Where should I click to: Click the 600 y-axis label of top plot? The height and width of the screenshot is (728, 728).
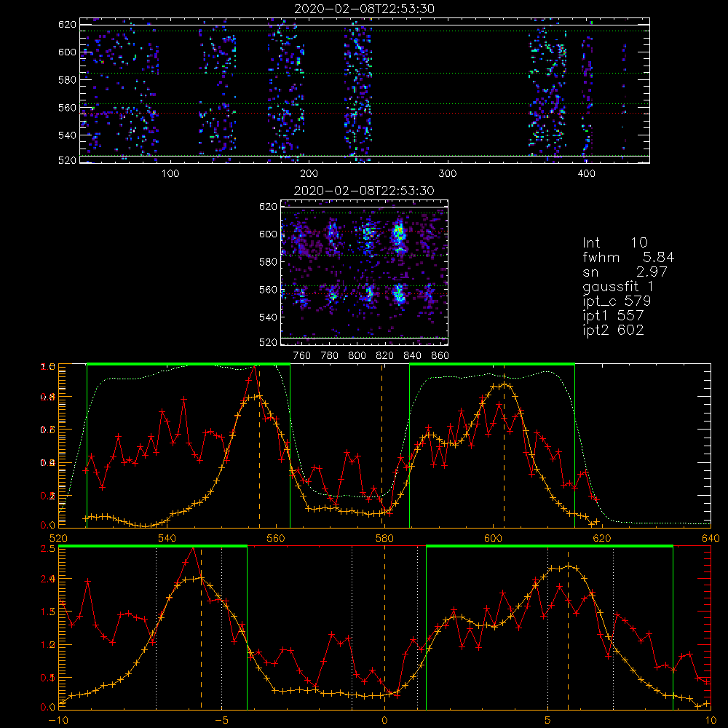67,52
